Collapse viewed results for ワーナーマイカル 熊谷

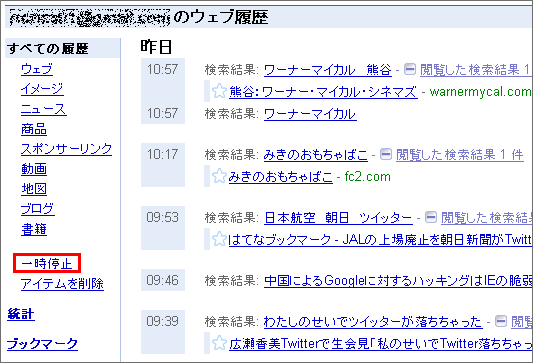(x=410, y=70)
